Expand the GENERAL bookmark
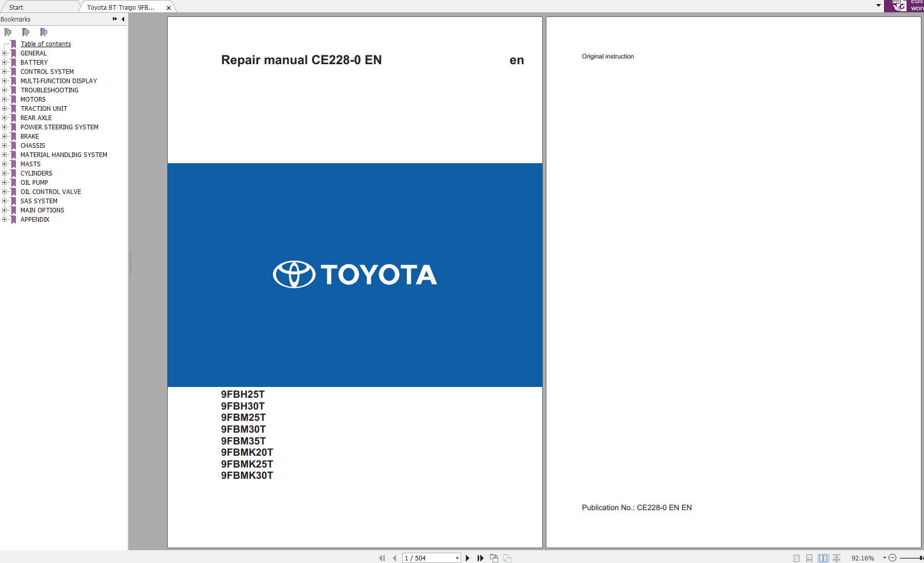Screen dimensions: 924x563 click(5, 53)
